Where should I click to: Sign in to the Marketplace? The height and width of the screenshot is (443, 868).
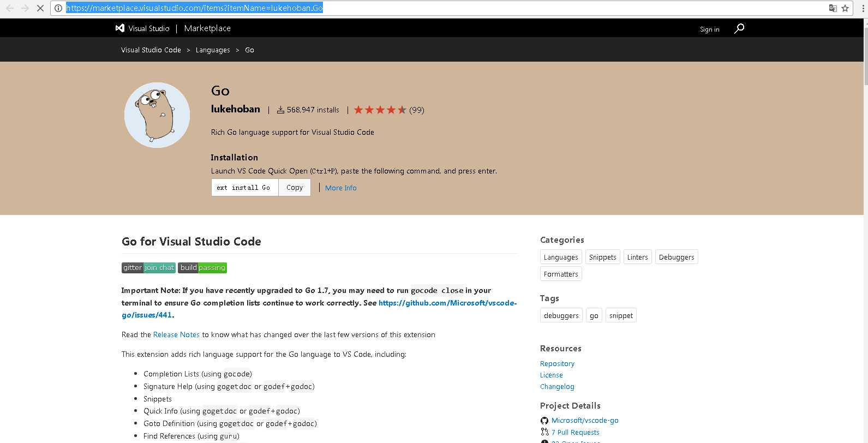tap(709, 29)
